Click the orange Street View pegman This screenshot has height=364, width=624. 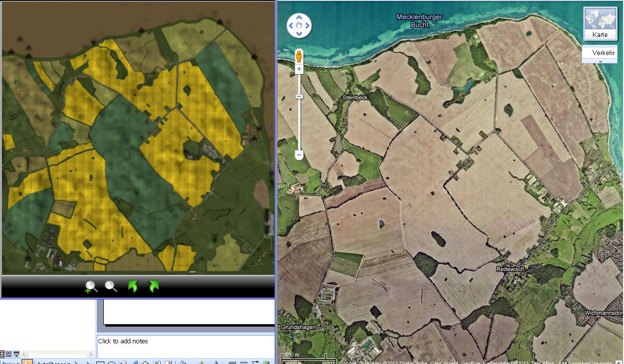click(299, 56)
